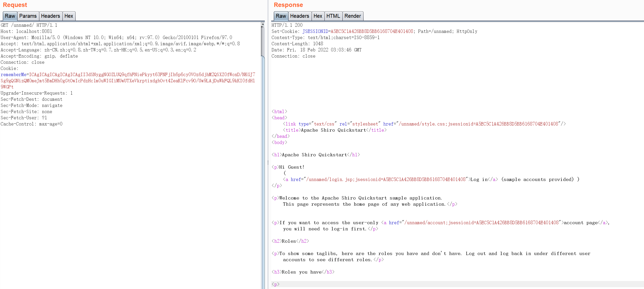The height and width of the screenshot is (289, 644).
Task: Place cursor on GET /unnamed/ request line
Action: 29,25
